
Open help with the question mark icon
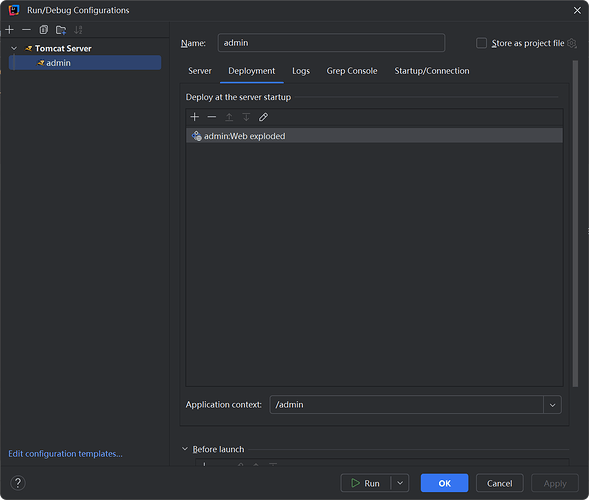[18, 483]
